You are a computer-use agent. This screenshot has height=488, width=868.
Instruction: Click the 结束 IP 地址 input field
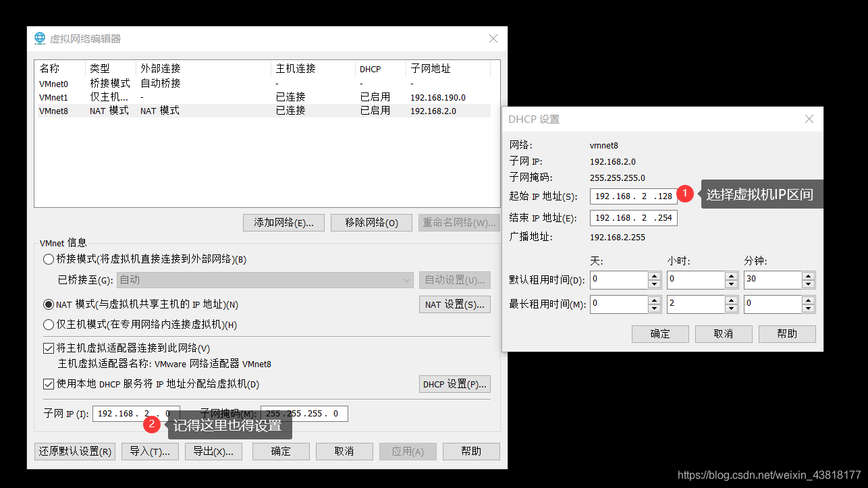[633, 218]
